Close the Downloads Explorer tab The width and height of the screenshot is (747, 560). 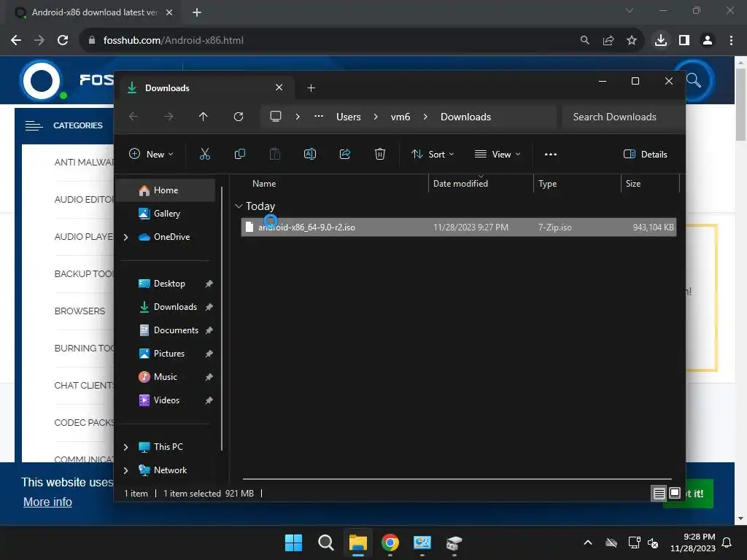tap(279, 87)
